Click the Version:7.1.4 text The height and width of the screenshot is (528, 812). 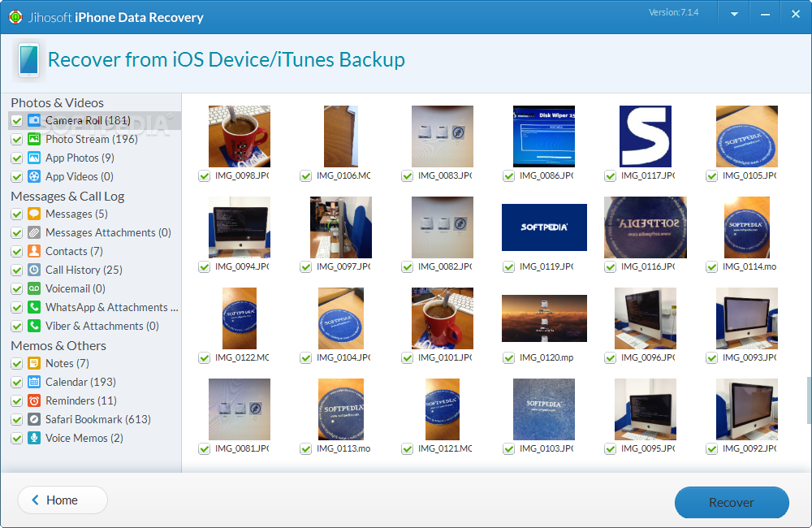click(673, 12)
